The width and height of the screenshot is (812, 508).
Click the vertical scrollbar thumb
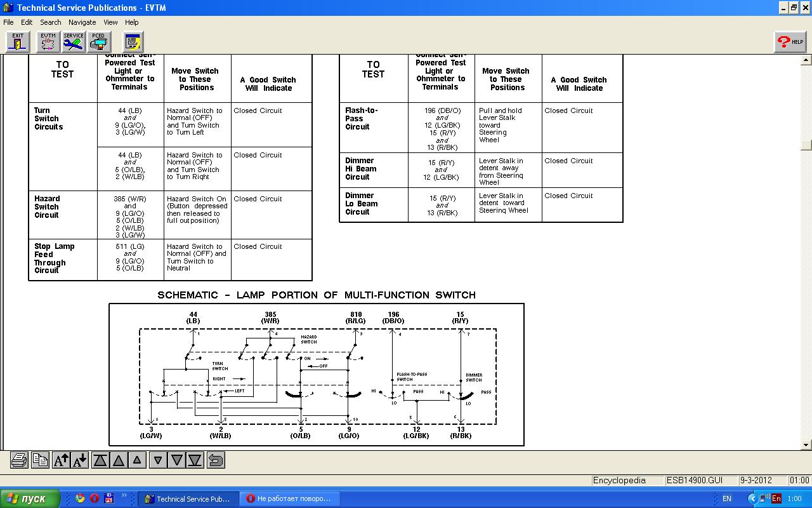coord(806,145)
